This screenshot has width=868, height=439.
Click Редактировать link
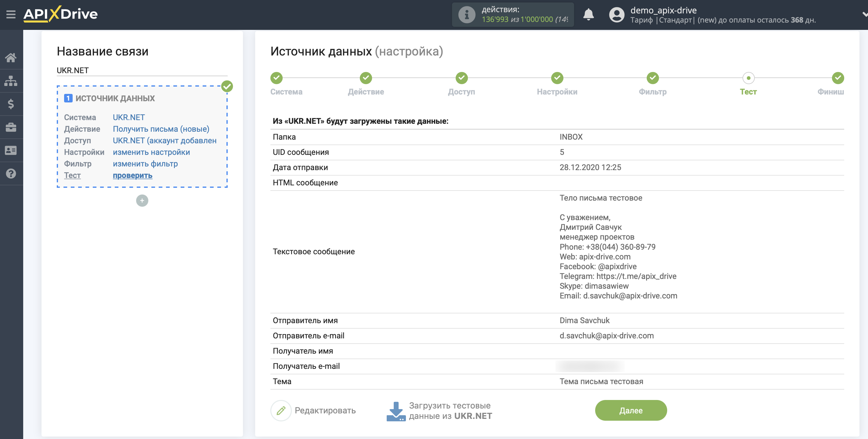point(325,410)
